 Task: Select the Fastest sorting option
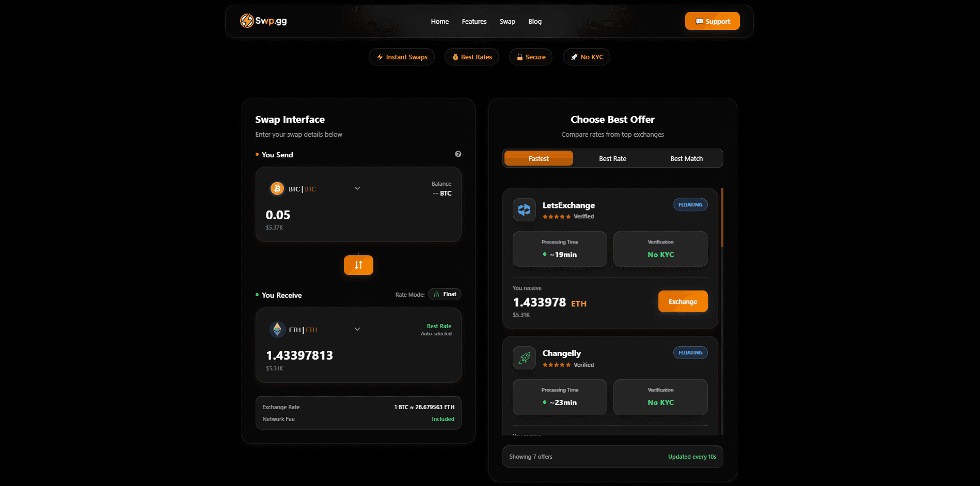tap(539, 158)
